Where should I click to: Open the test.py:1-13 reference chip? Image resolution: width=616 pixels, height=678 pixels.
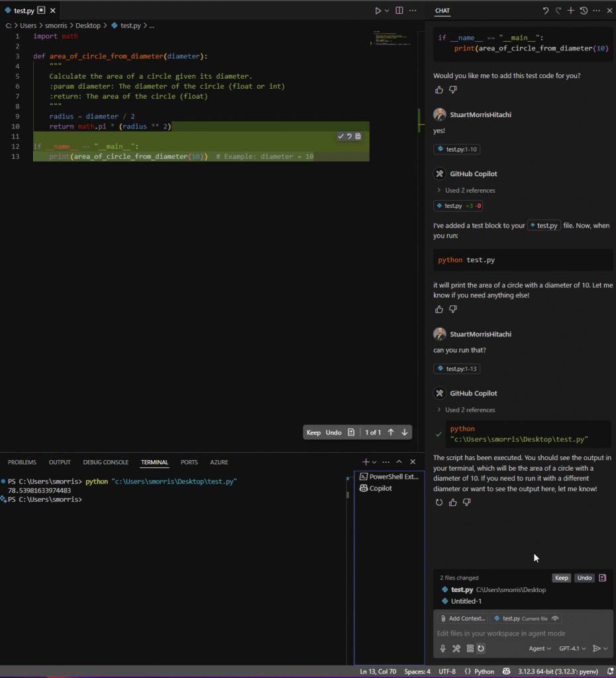(457, 369)
